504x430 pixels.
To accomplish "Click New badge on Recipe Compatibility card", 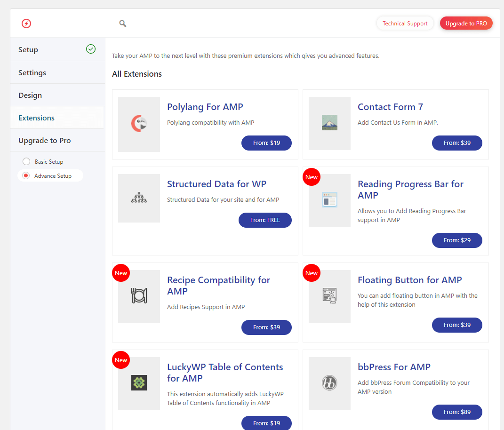I will click(121, 273).
